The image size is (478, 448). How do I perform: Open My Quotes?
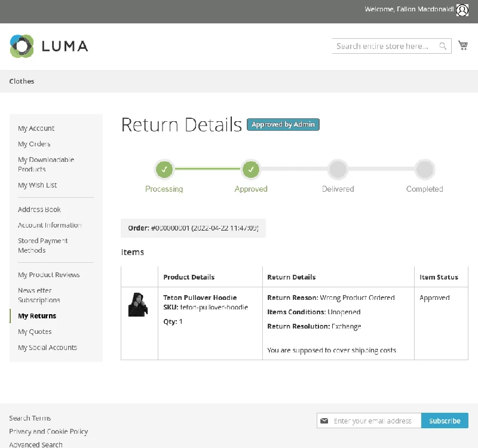coord(35,332)
